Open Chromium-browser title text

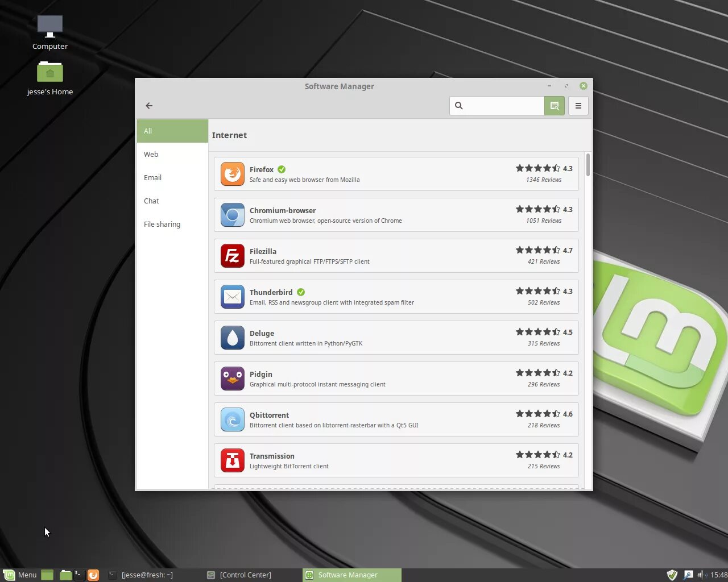pyautogui.click(x=283, y=210)
